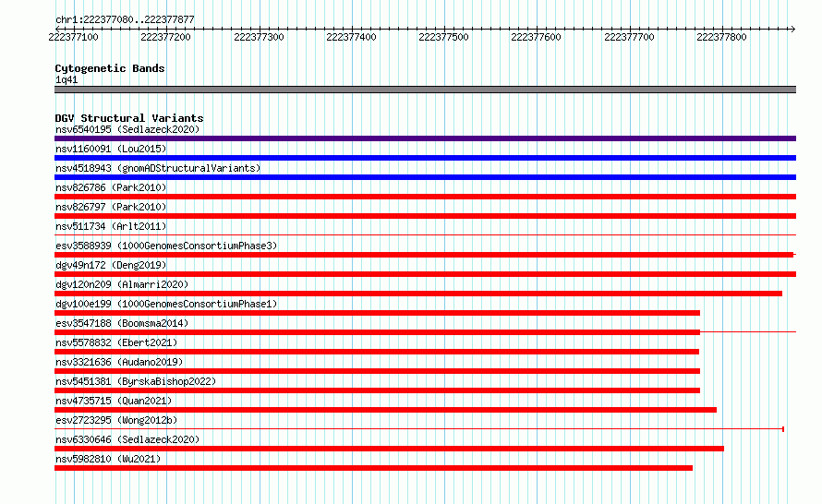Select nsv826797 (Park2010) label
Screen dimensions: 822x504
coord(111,207)
